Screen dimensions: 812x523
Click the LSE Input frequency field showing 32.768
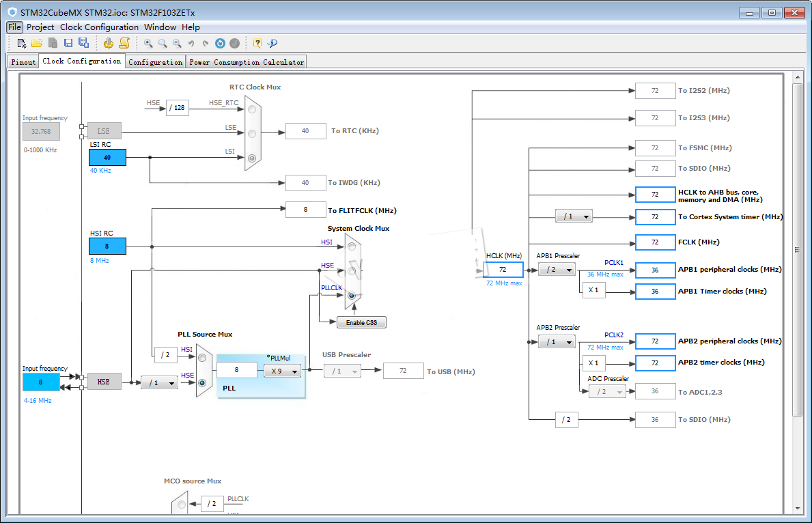coord(41,132)
